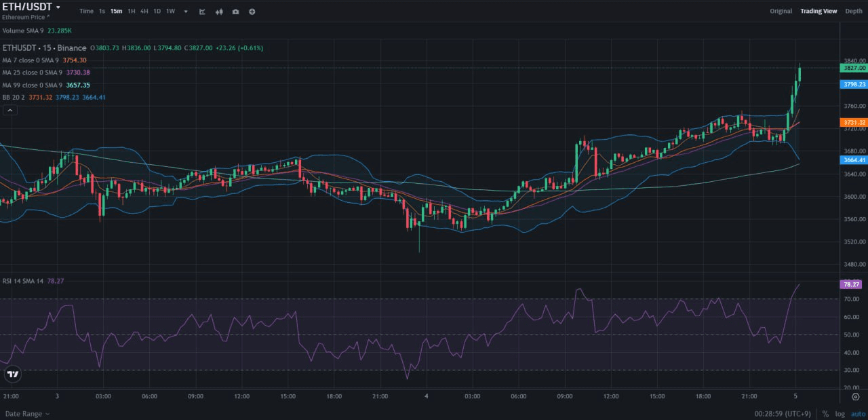Switch interval to 1H

(x=132, y=11)
